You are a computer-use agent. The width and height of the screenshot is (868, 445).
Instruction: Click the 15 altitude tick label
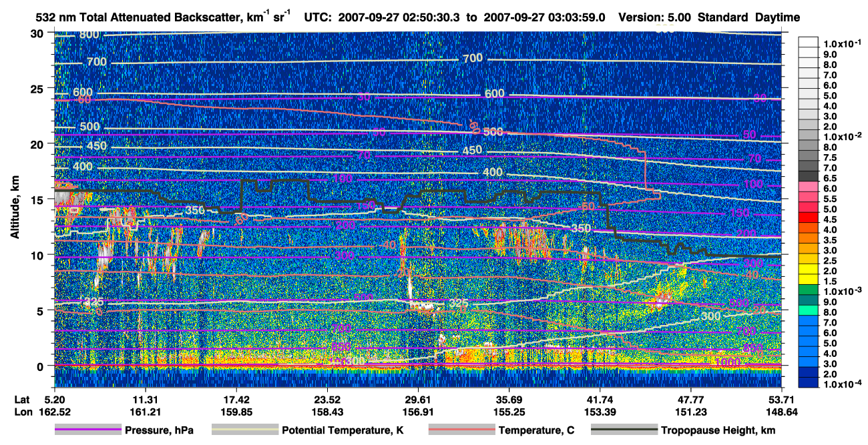pyautogui.click(x=38, y=199)
